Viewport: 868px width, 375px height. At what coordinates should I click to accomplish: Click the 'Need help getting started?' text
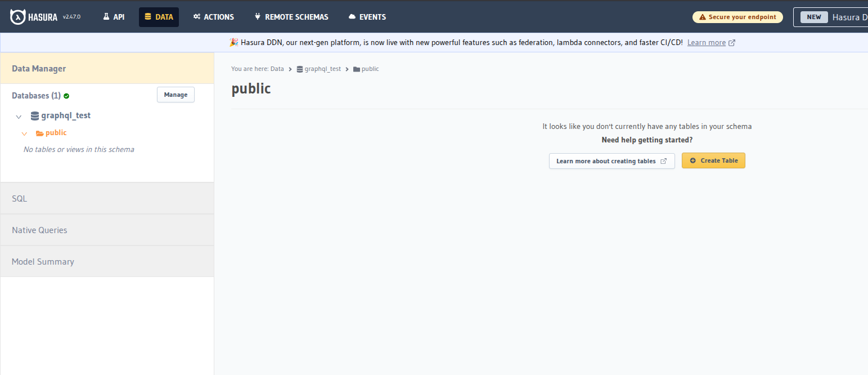coord(647,140)
